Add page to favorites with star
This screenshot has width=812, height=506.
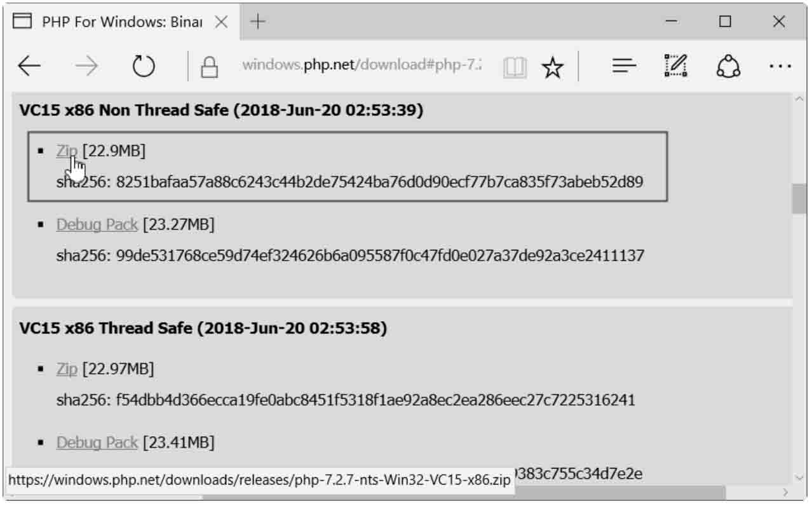click(552, 66)
